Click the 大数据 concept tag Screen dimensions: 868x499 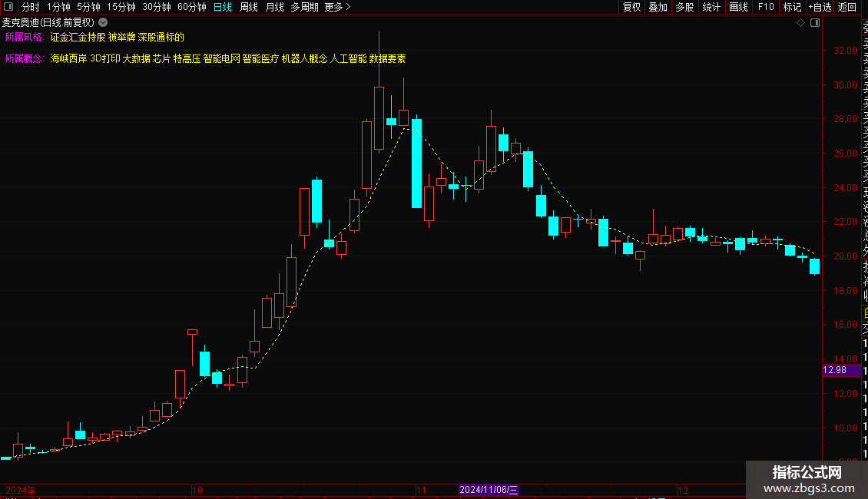[x=136, y=58]
